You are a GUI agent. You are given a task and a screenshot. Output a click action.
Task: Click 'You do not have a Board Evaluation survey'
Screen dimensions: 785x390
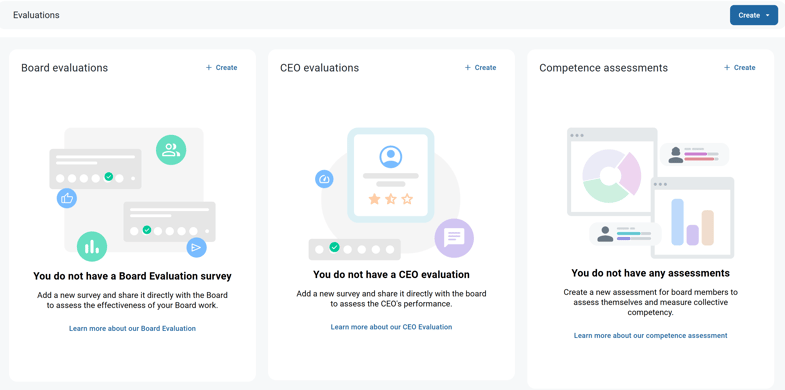[132, 276]
